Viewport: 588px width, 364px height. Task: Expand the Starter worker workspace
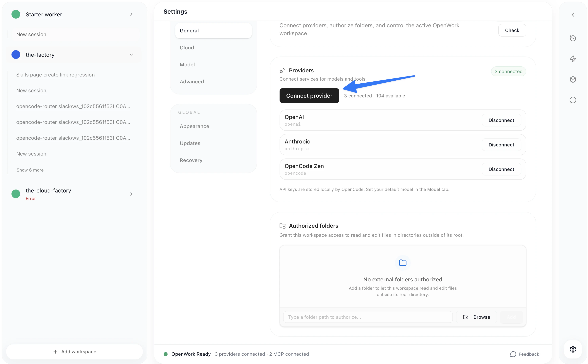131,14
